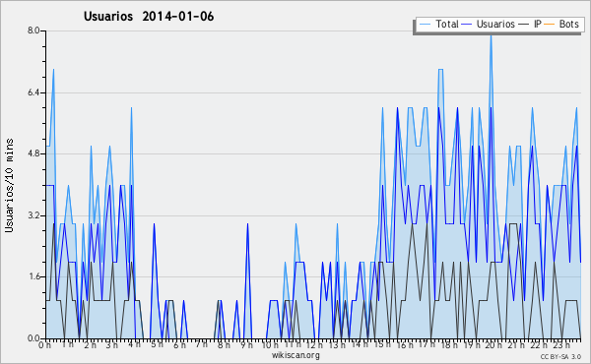Click the light blue Total legend line
This screenshot has height=364, width=591.
click(426, 25)
